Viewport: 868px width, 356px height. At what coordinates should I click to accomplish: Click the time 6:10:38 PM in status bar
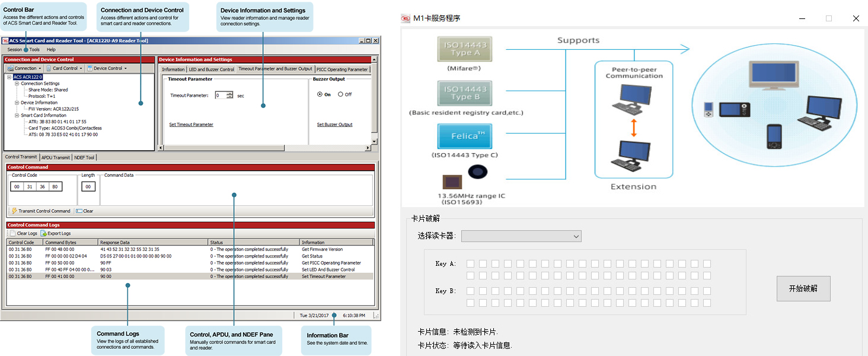[354, 316]
